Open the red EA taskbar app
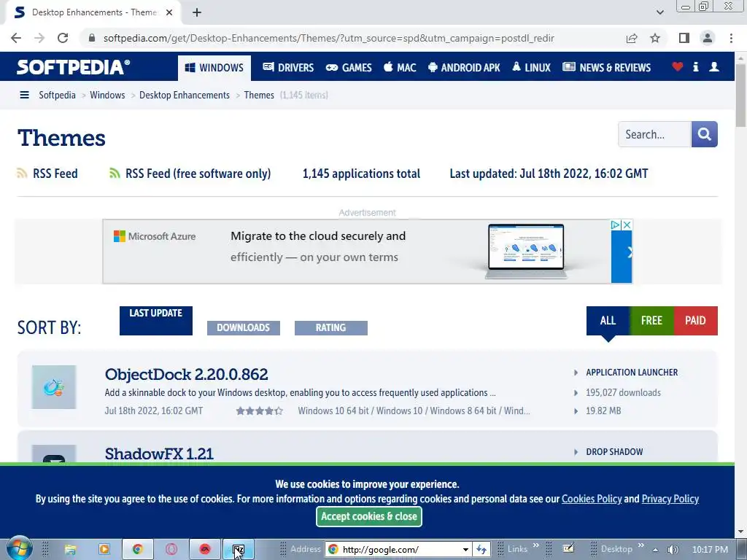 [x=205, y=550]
